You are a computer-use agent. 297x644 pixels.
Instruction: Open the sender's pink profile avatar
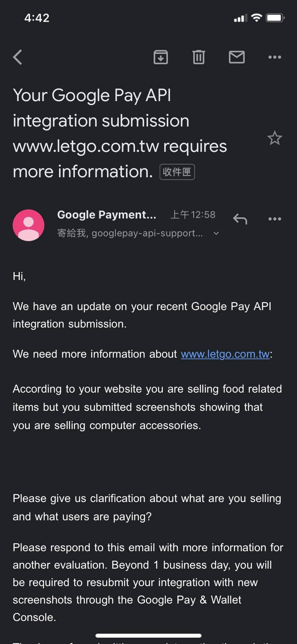pos(29,225)
